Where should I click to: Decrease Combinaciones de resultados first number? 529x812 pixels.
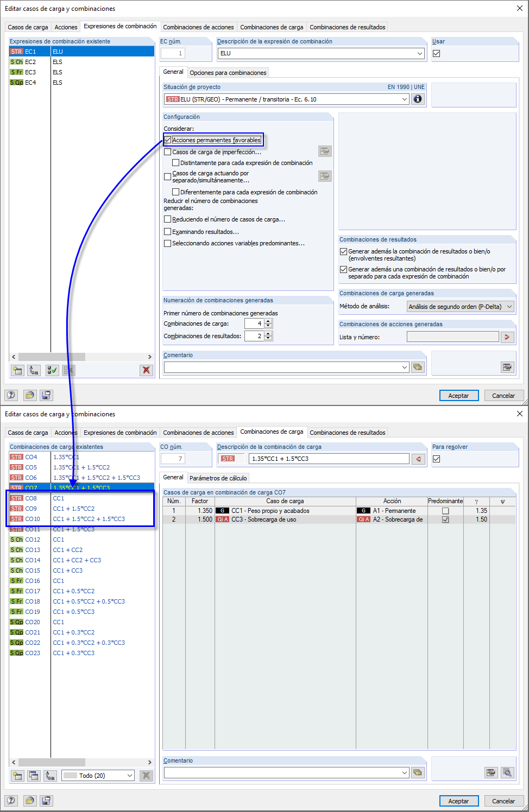268,338
